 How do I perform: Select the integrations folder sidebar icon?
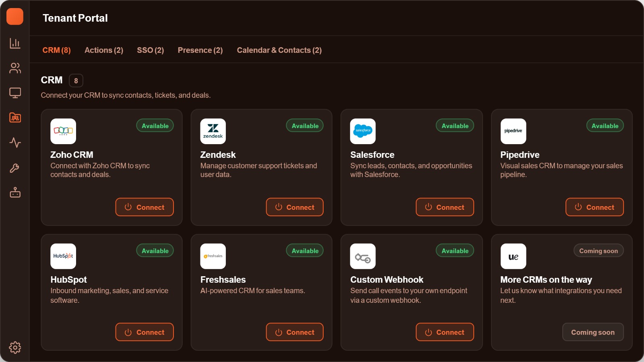(15, 118)
